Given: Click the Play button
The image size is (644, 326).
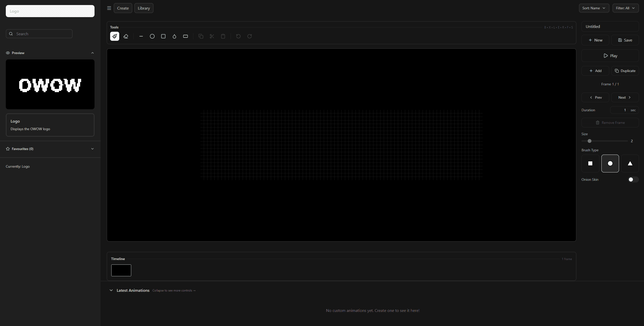Looking at the screenshot, I should [x=610, y=55].
